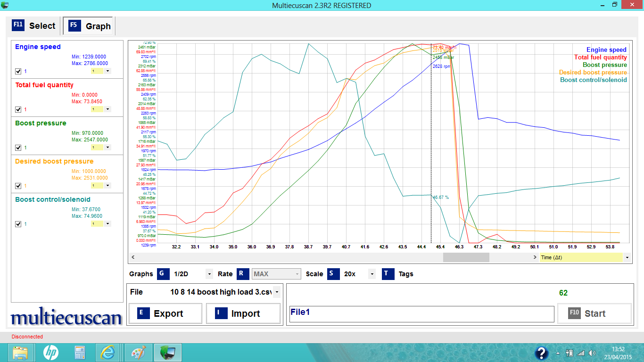
Task: Click the I icon on the Import button
Action: coord(221,313)
